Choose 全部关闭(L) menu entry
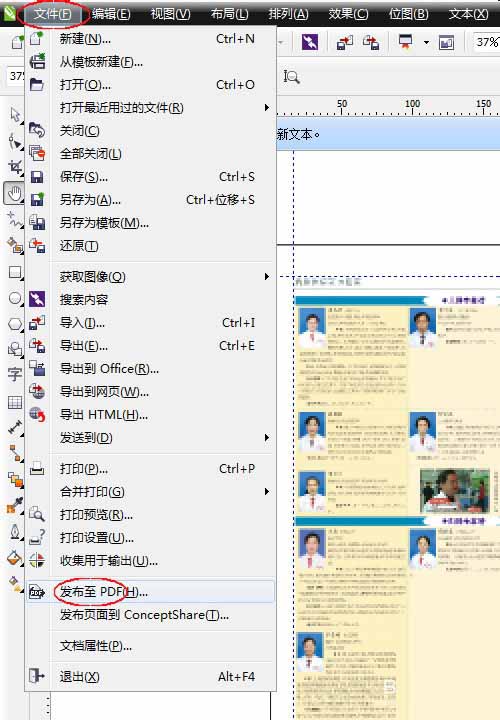The width and height of the screenshot is (500, 720). point(151,153)
